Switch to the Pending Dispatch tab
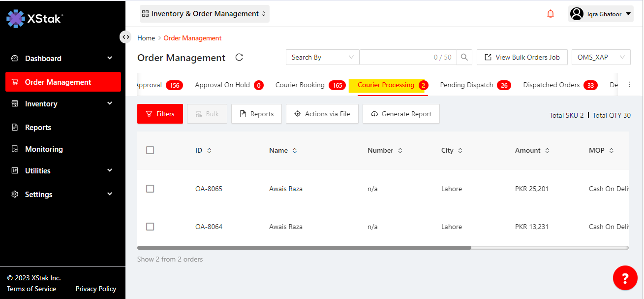The image size is (644, 299). click(466, 85)
